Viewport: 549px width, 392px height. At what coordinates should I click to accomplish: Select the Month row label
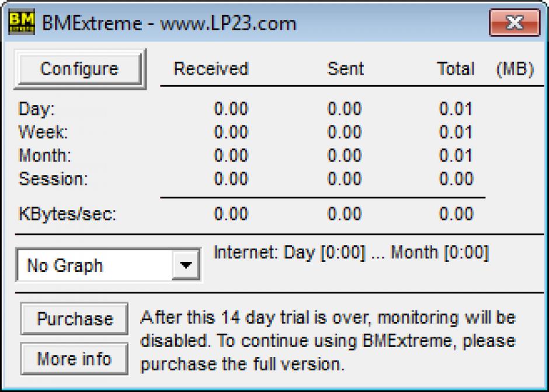point(44,156)
